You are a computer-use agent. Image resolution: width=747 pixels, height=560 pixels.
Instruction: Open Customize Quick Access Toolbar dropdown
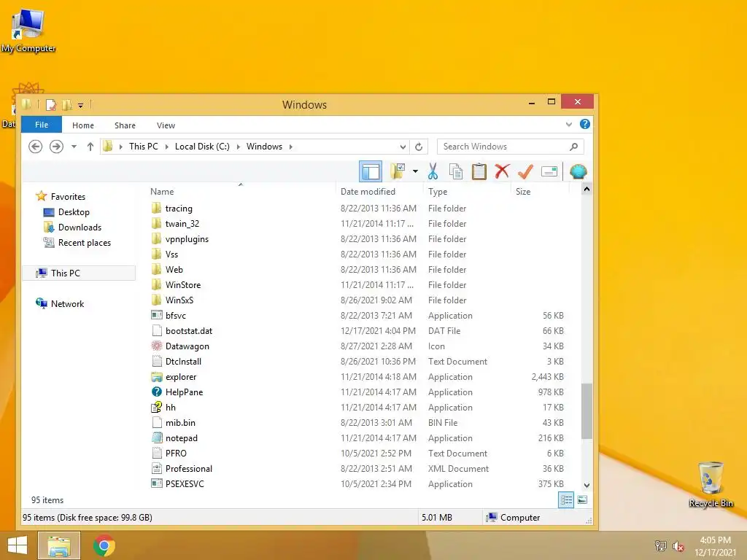tap(80, 105)
